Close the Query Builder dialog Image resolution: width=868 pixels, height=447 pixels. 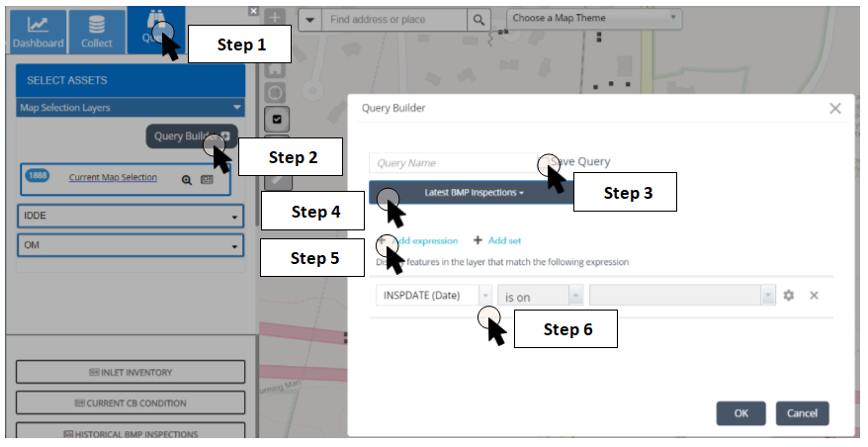[x=835, y=109]
